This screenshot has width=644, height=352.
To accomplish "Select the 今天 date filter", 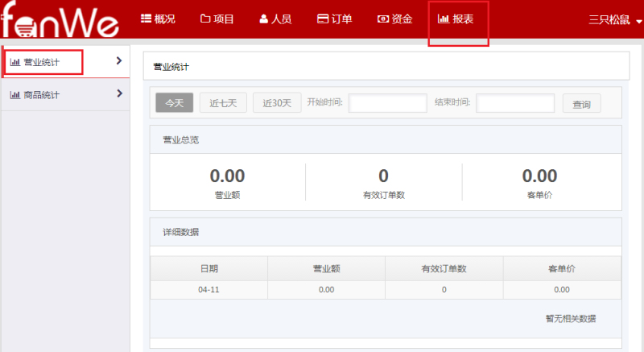I will tap(175, 103).
